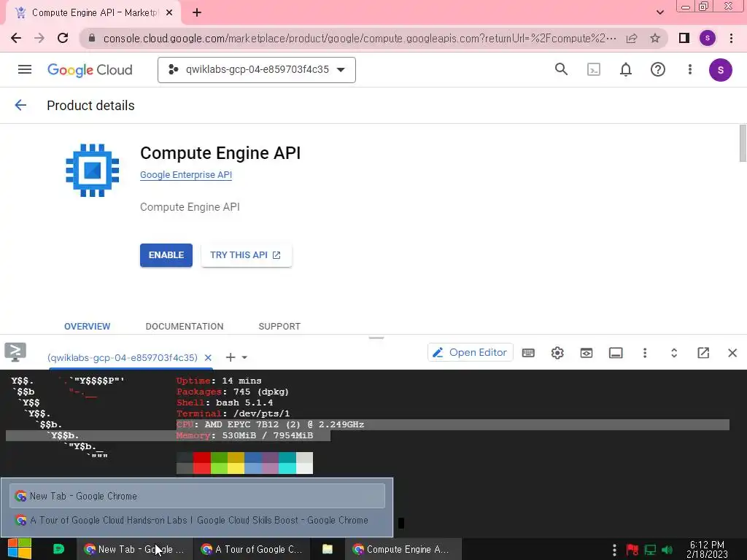Open the Google Cloud navigation menu
Screen dimensions: 747x560
(25, 69)
